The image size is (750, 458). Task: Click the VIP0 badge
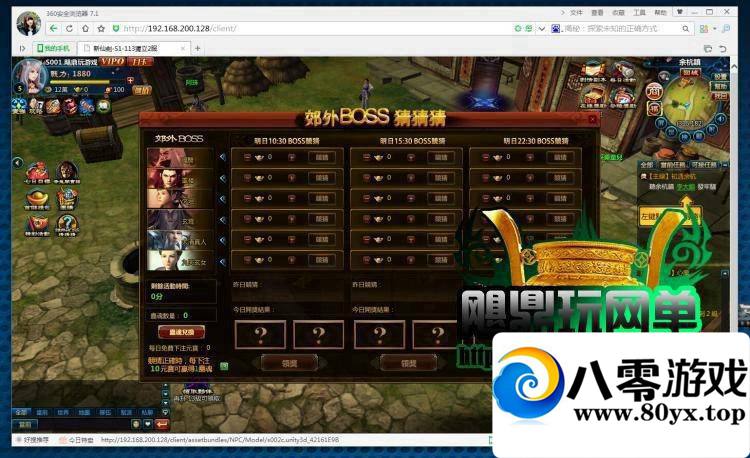point(113,61)
